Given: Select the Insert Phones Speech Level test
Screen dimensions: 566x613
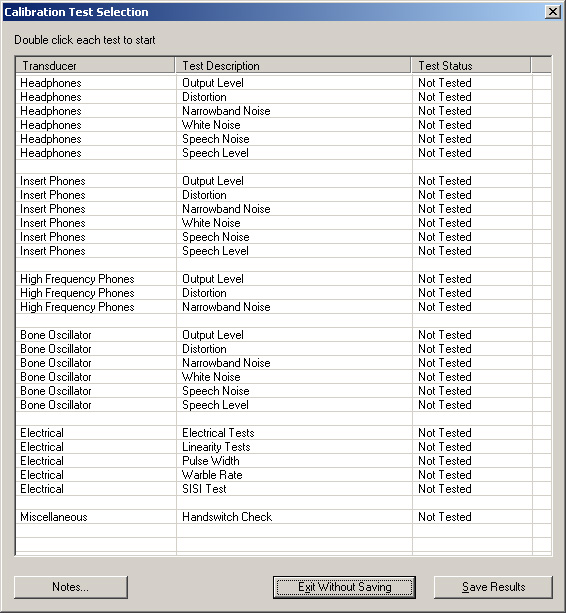Looking at the screenshot, I should point(283,251).
